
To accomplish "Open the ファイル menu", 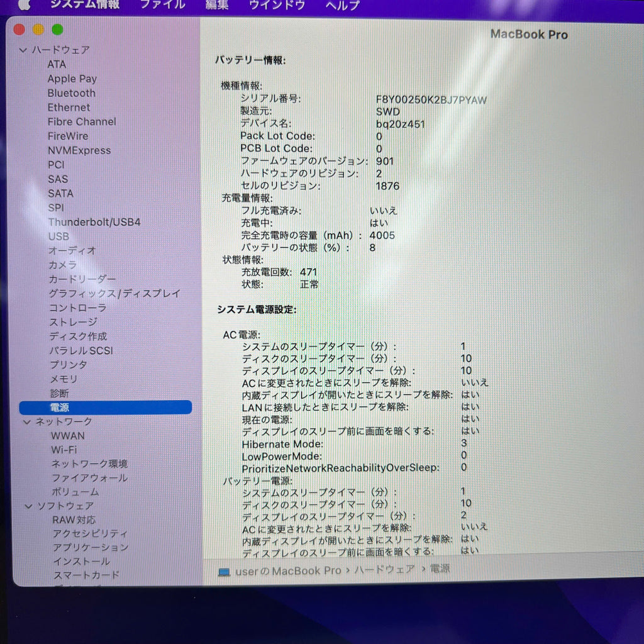I will click(163, 5).
